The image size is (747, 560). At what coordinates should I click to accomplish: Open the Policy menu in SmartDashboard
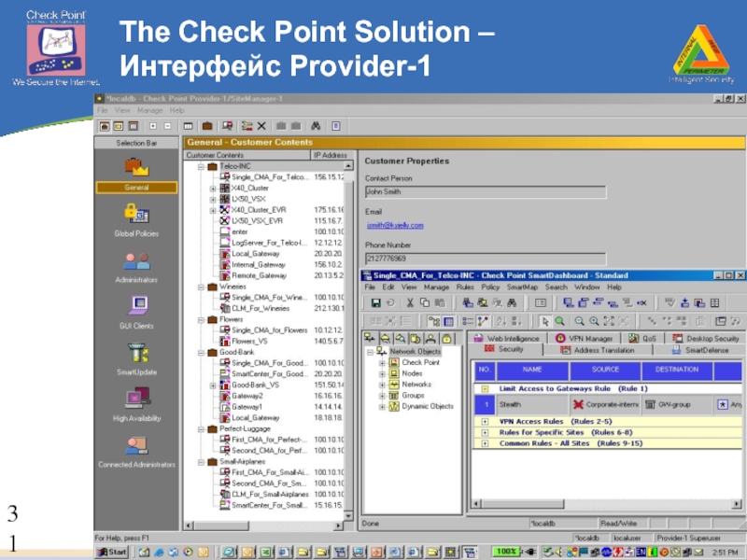(490, 287)
